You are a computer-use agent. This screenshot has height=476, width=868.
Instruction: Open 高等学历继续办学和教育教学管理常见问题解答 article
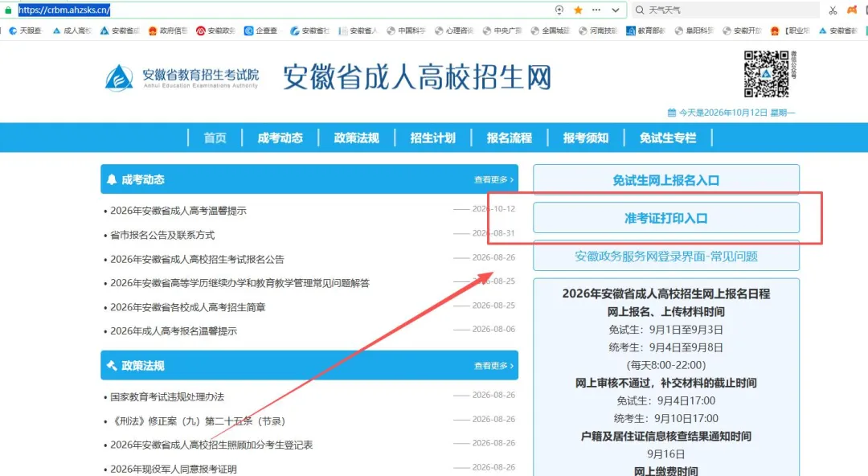(240, 283)
